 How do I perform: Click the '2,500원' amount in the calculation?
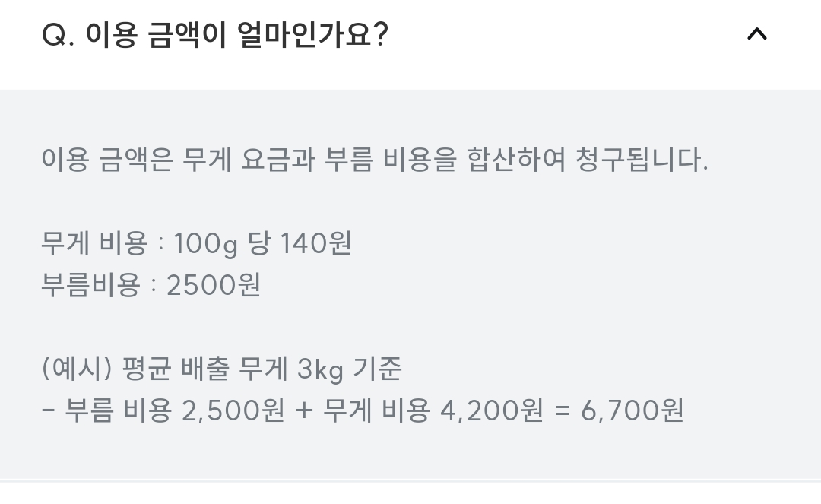(x=233, y=410)
